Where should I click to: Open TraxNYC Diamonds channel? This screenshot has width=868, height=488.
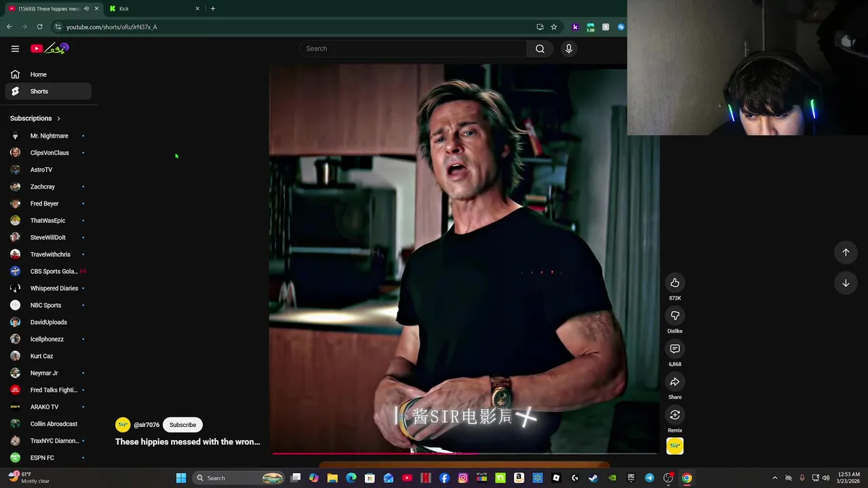point(48,441)
